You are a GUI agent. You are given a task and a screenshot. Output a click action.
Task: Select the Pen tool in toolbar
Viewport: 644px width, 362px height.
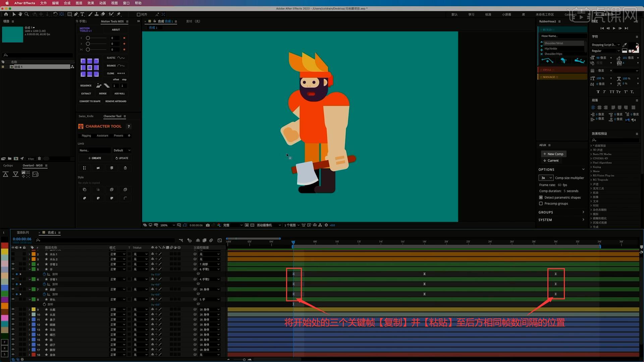coord(76,14)
